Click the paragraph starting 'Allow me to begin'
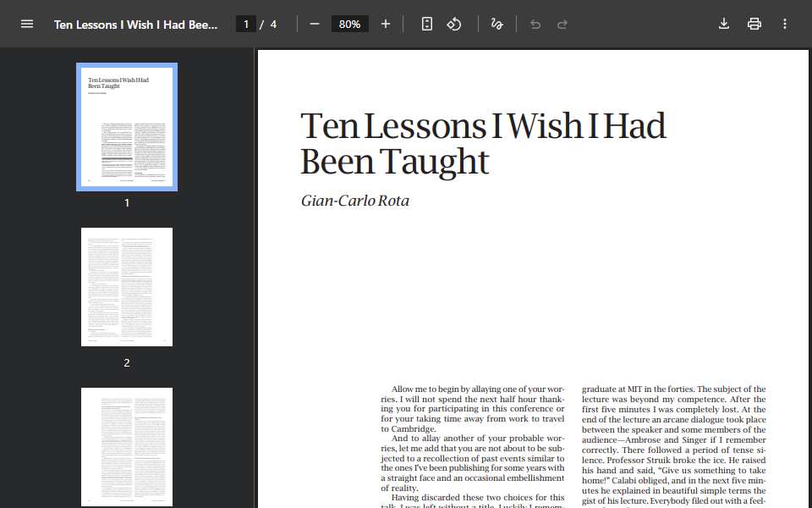The image size is (812, 508). [x=472, y=408]
